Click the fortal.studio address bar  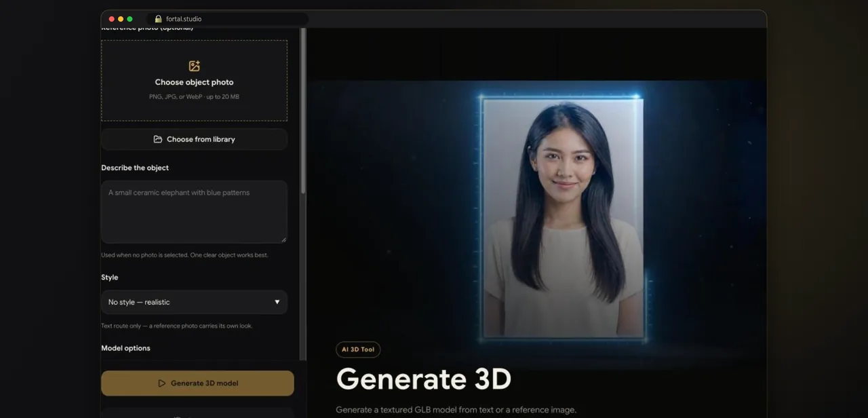[x=228, y=19]
